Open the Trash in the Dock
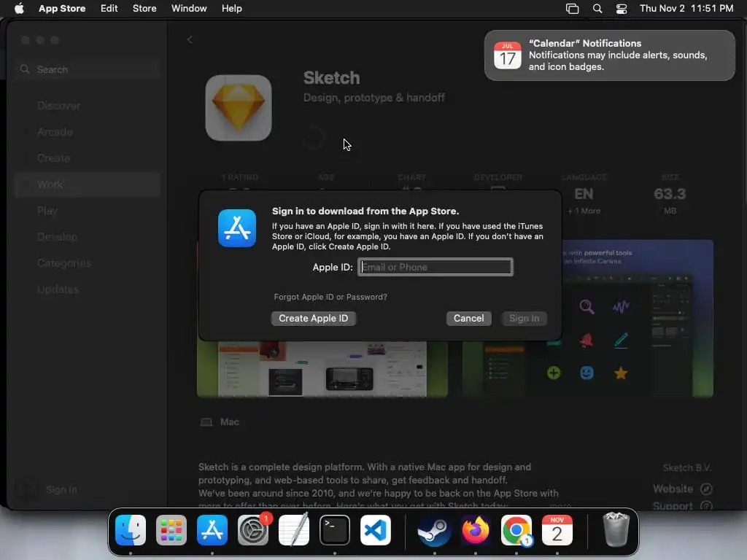This screenshot has height=560, width=747. [616, 530]
